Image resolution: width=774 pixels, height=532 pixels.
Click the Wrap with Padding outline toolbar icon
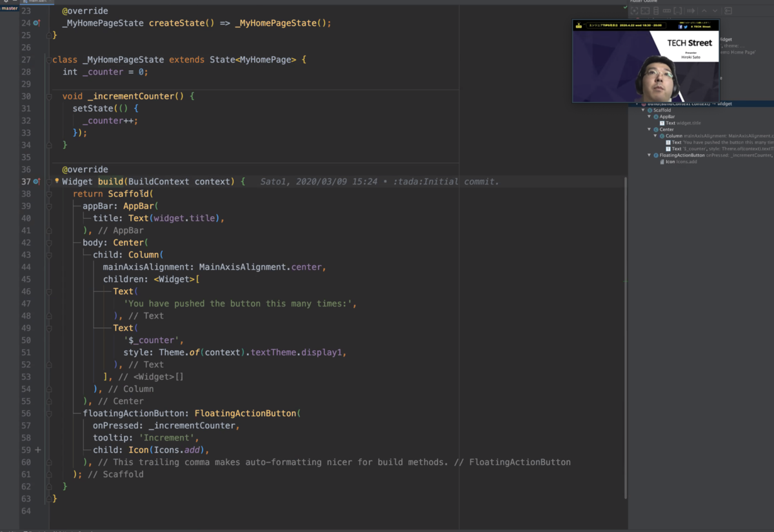645,10
